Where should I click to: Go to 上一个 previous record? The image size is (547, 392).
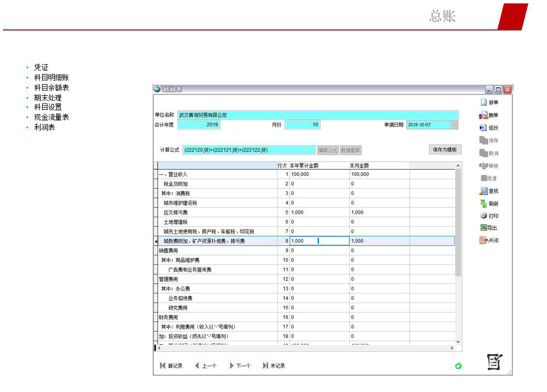coord(197,366)
